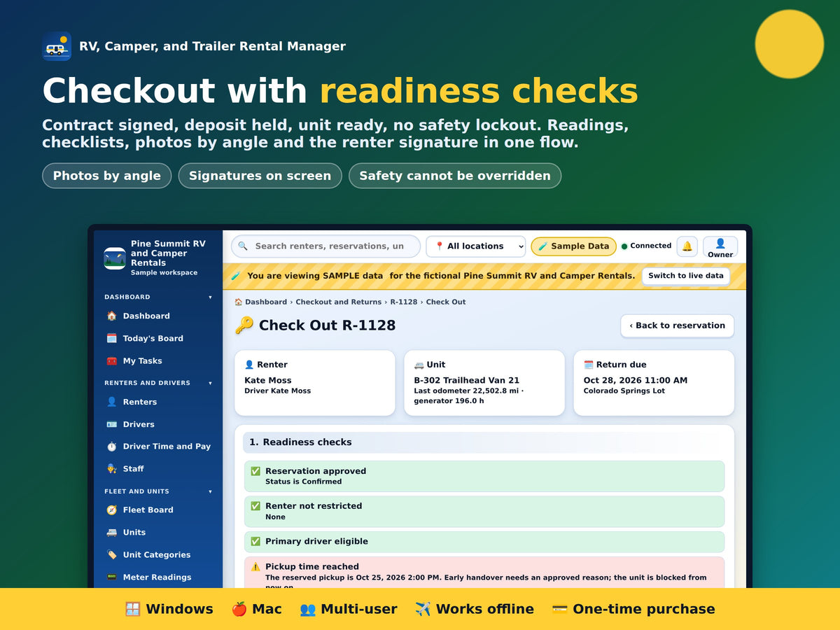Click the notification bell icon
The image size is (840, 630).
[687, 246]
